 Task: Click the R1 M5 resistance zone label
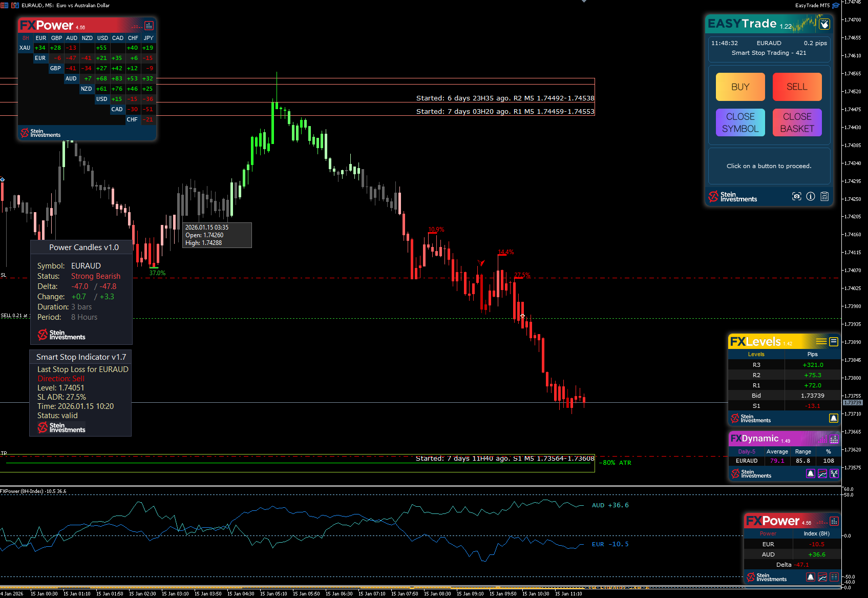tap(505, 111)
